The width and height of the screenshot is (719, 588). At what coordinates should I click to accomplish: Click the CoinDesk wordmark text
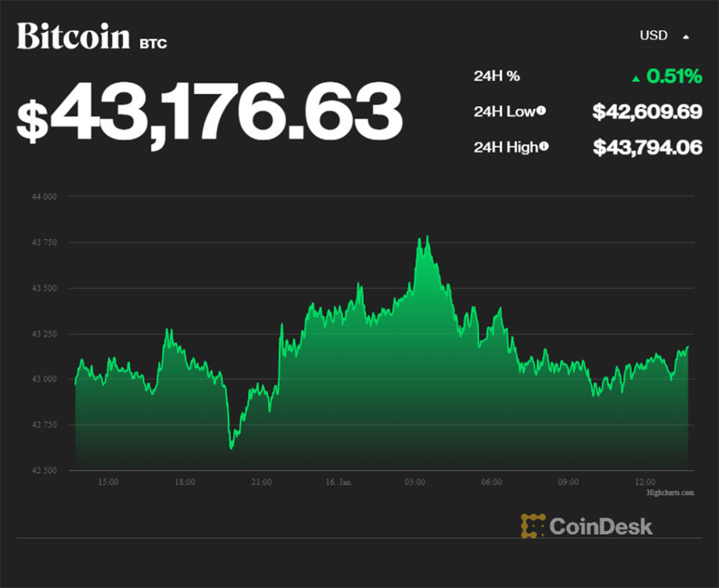click(601, 525)
